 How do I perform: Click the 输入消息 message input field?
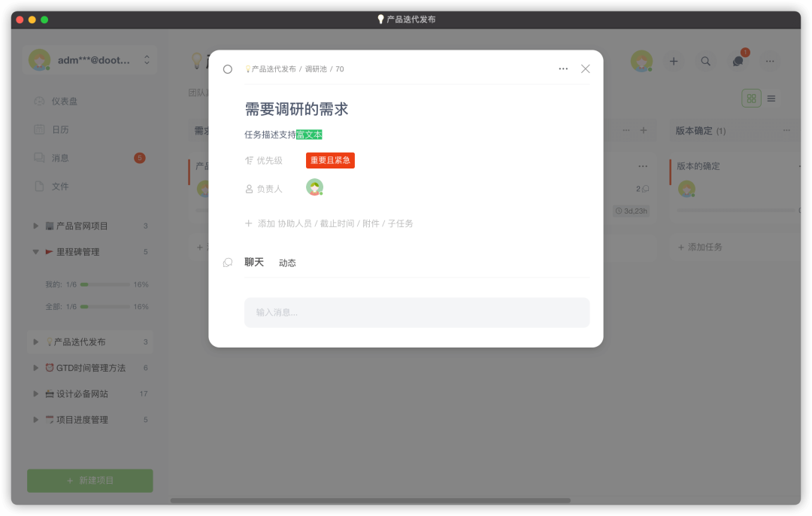(x=417, y=312)
